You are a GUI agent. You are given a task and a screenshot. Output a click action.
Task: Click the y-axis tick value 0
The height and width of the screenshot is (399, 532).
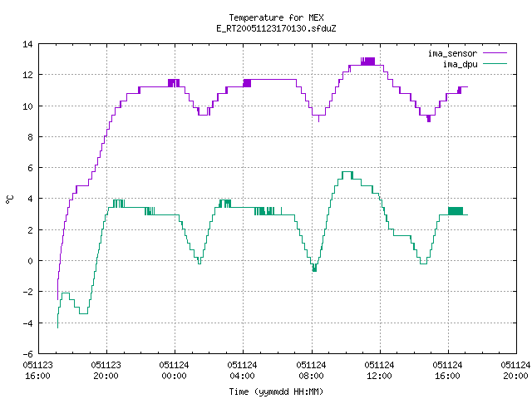pyautogui.click(x=30, y=261)
